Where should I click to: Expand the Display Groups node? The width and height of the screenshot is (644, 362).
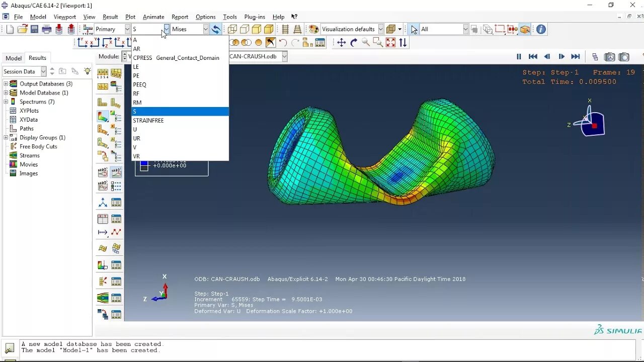(x=6, y=137)
